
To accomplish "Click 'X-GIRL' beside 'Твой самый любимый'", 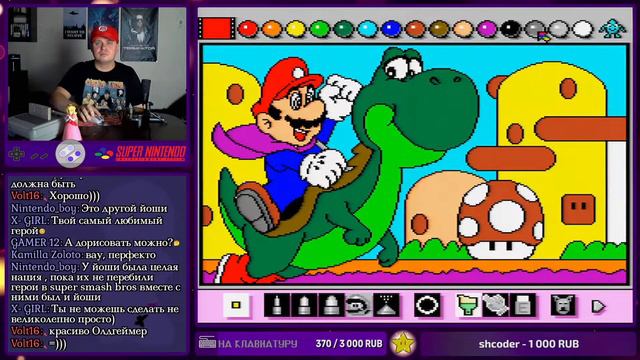I will [x=29, y=221].
